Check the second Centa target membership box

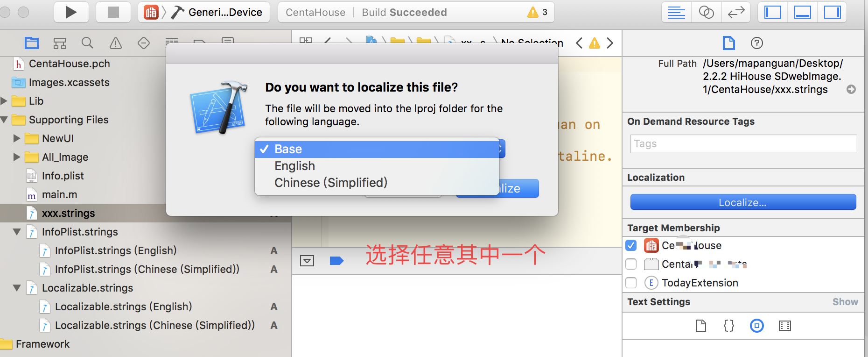[631, 264]
